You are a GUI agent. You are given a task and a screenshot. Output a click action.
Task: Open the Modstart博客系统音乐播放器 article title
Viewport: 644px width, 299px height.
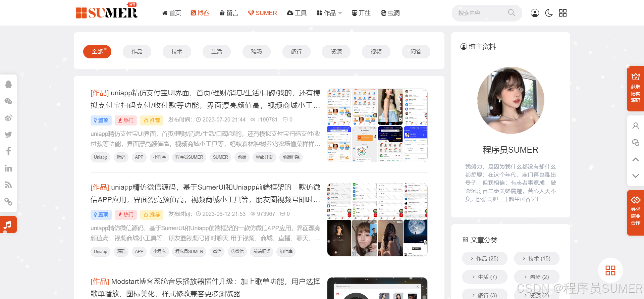(x=205, y=288)
